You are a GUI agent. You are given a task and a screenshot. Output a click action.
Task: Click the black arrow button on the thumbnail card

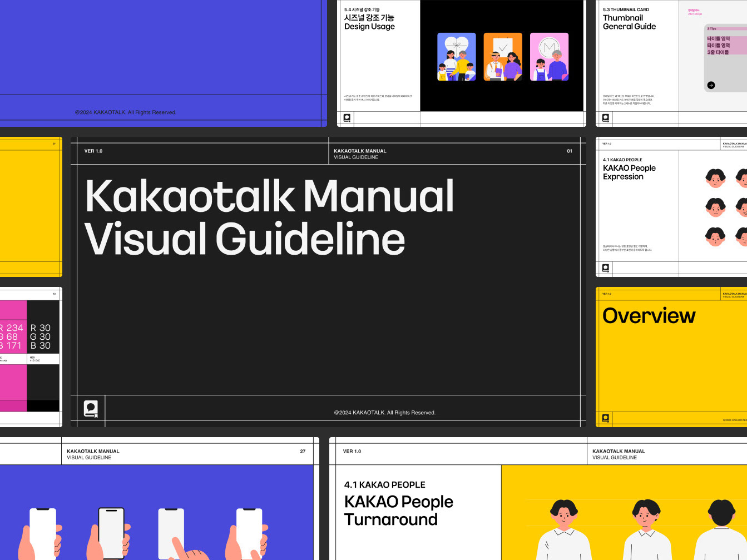coord(711,85)
